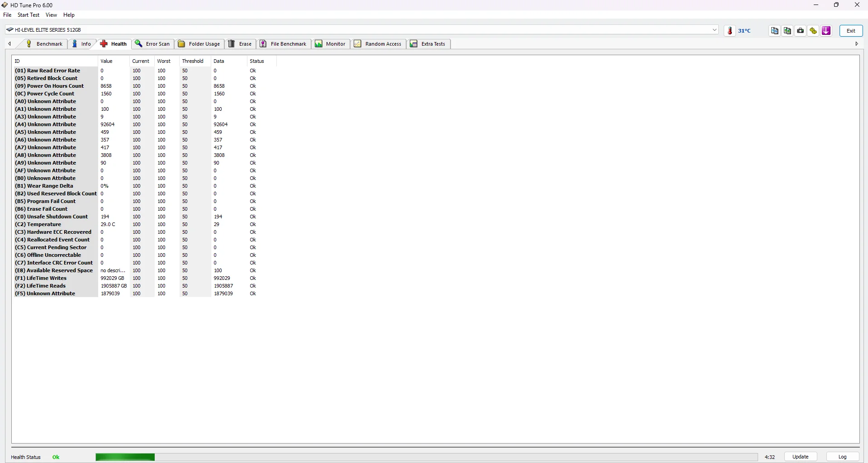Open the Random Access tab
Screen dimensions: 868x463
tap(378, 44)
